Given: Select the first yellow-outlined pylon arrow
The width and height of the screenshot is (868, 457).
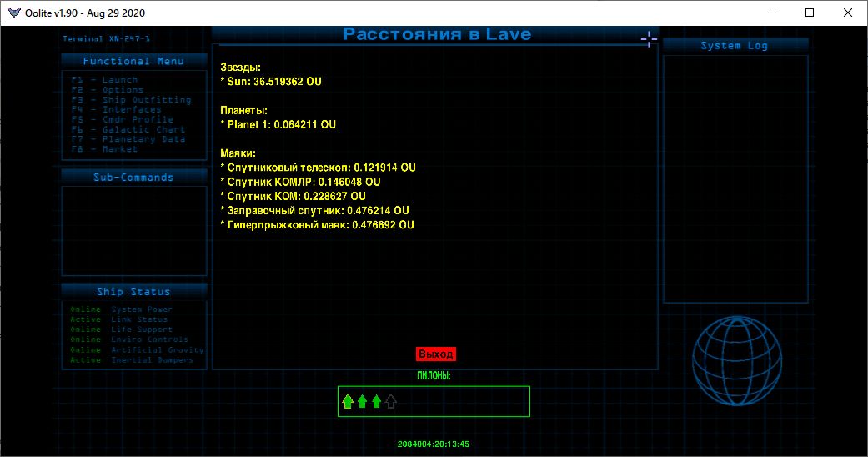Looking at the screenshot, I should [x=348, y=402].
